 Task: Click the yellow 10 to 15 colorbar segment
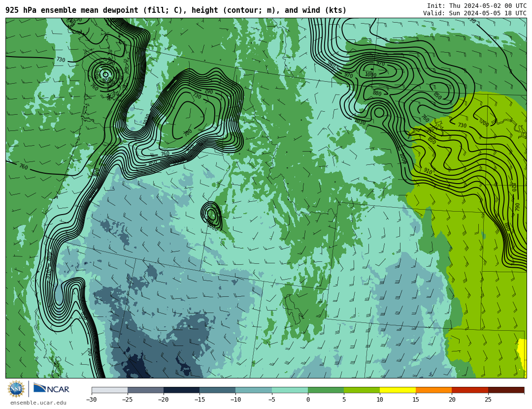point(398,390)
